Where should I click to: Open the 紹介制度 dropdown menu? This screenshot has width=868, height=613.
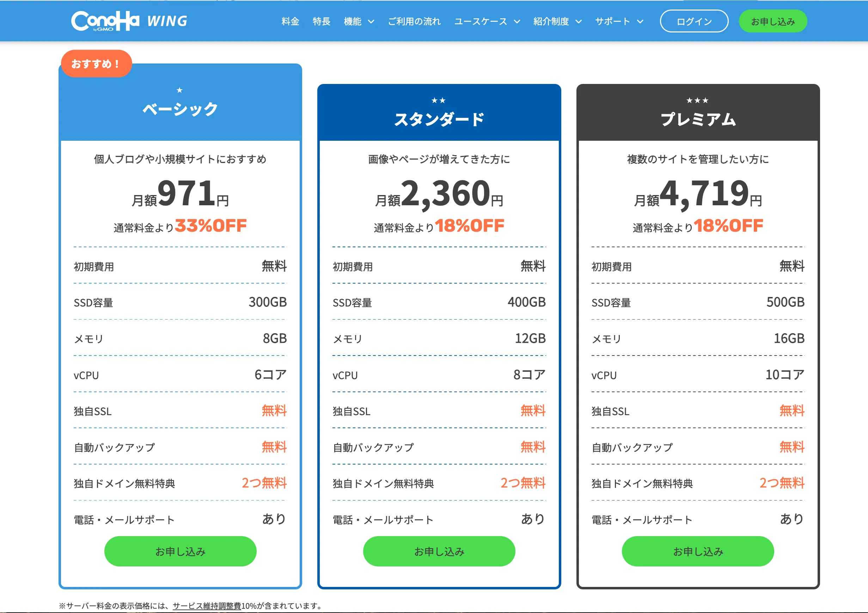(x=557, y=22)
